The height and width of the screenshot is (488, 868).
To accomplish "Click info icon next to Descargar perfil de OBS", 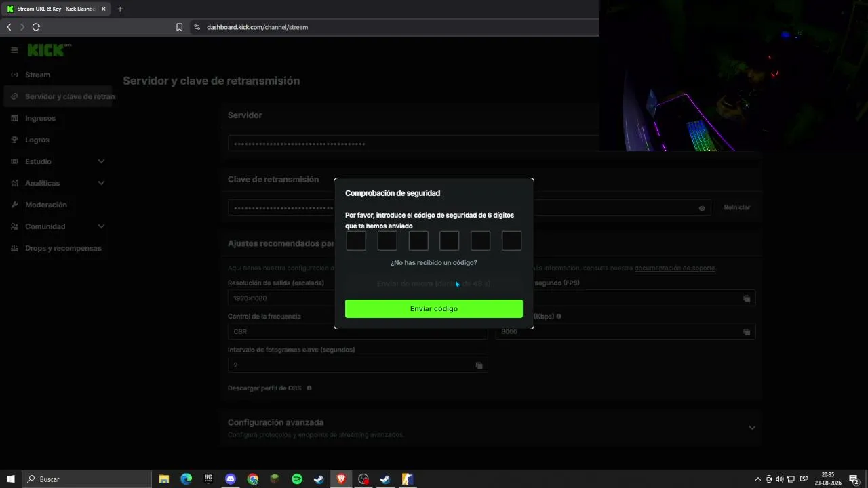I will pos(309,388).
